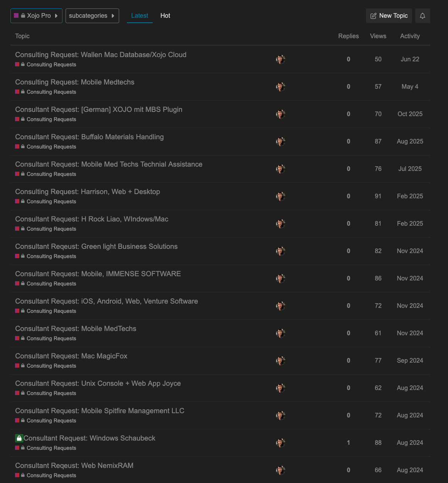
Task: Open topic [German] XOJO mit MBS Plugin
Action: pyautogui.click(x=99, y=110)
